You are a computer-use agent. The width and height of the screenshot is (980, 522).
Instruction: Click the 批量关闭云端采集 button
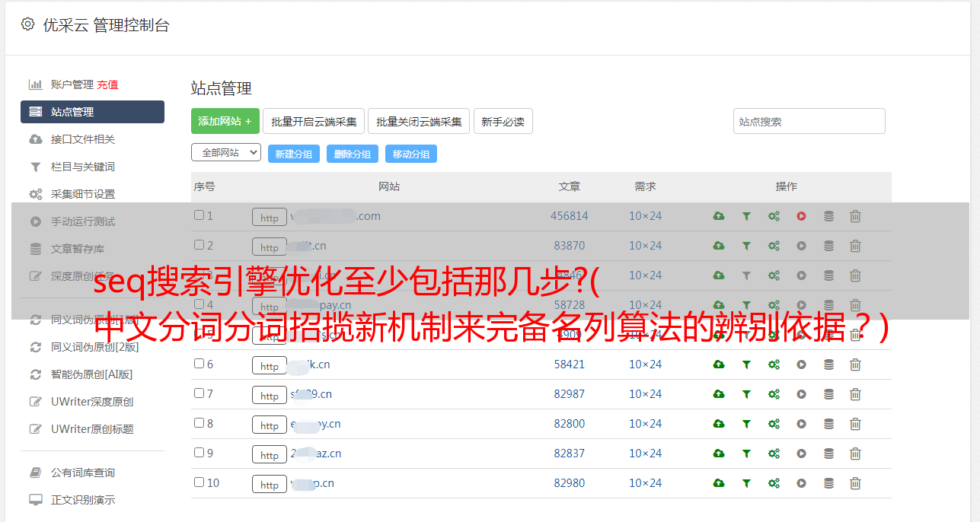tap(419, 121)
